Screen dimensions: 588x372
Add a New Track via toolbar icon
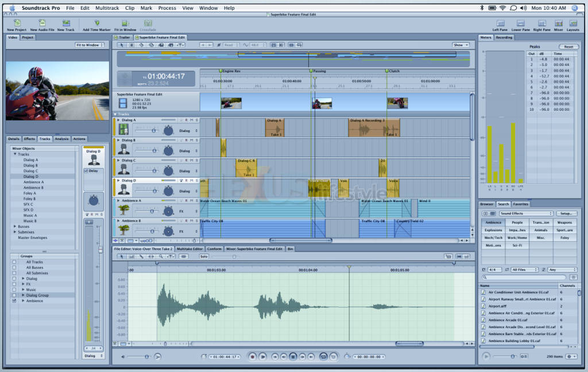coord(66,23)
